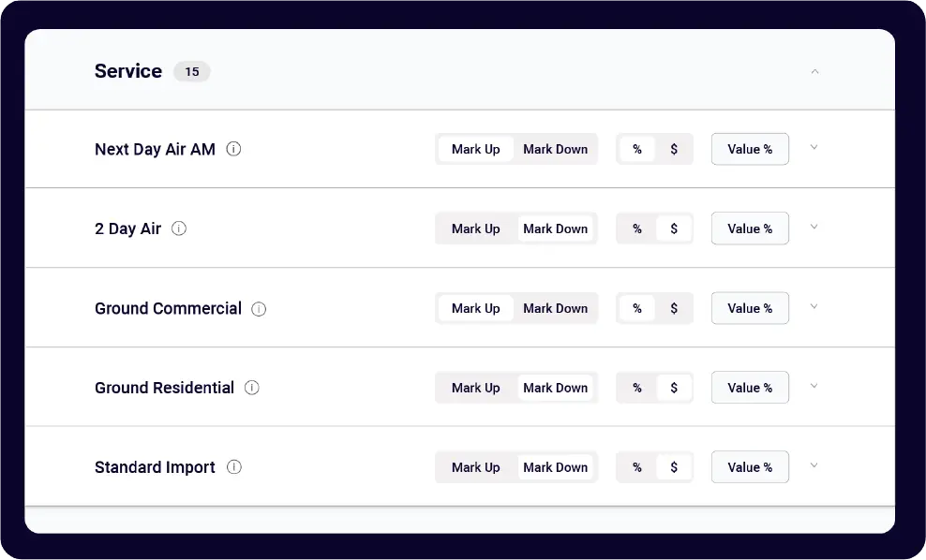Open the info tooltip for 2 Day Air
Screen dimensions: 926x560
point(179,228)
